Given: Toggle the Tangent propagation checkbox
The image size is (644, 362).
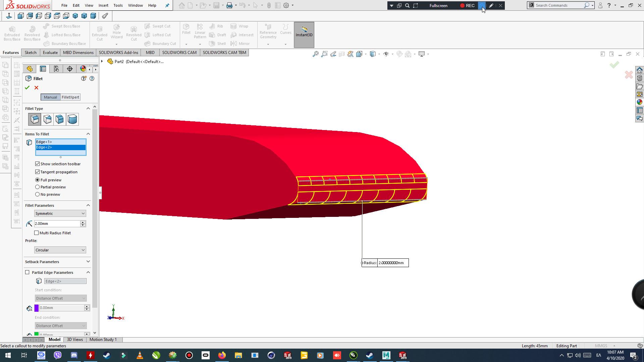Looking at the screenshot, I should click(38, 172).
